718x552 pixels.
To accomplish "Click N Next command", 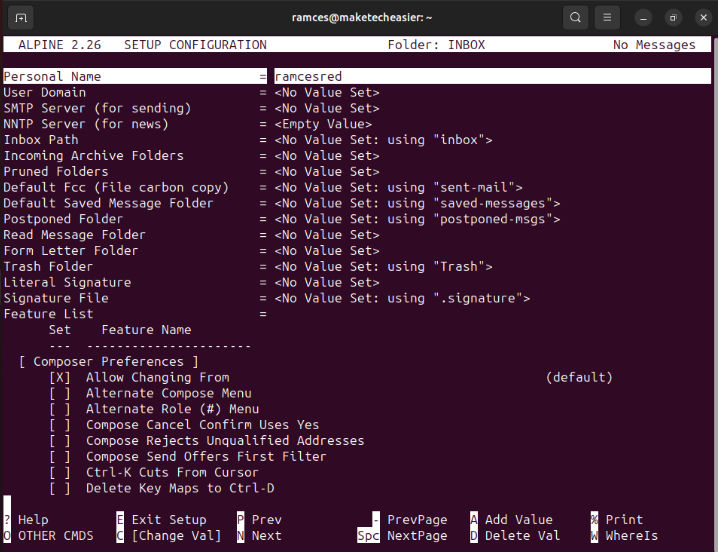I will coord(259,536).
